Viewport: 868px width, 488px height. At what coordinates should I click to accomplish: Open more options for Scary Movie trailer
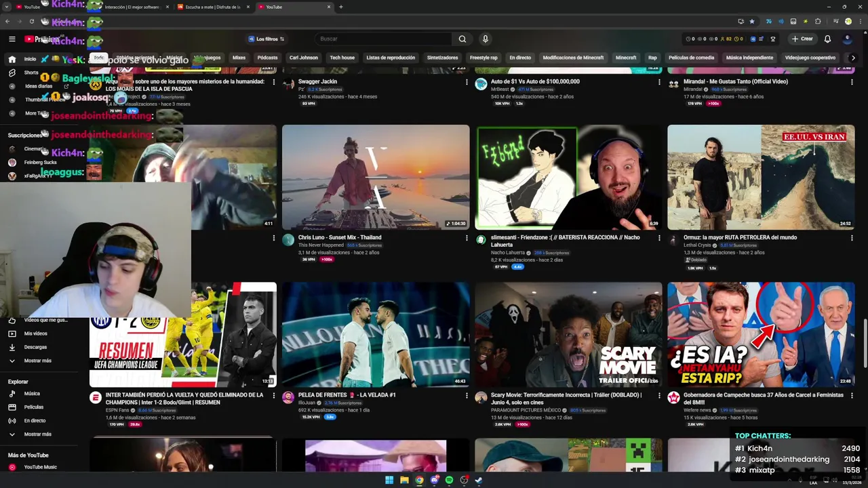pos(659,395)
